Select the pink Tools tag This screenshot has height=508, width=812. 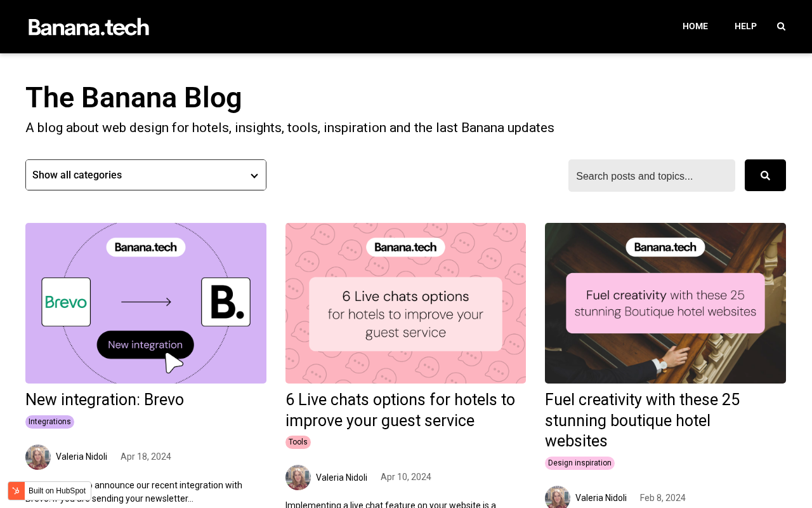coord(298,442)
